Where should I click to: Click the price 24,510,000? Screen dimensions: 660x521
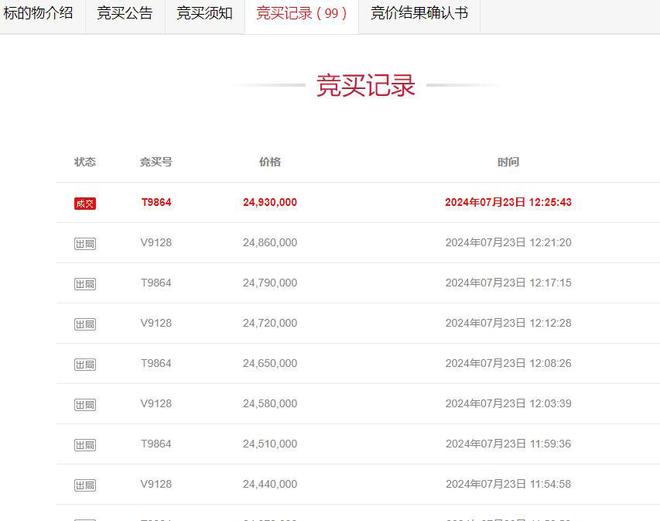[270, 444]
